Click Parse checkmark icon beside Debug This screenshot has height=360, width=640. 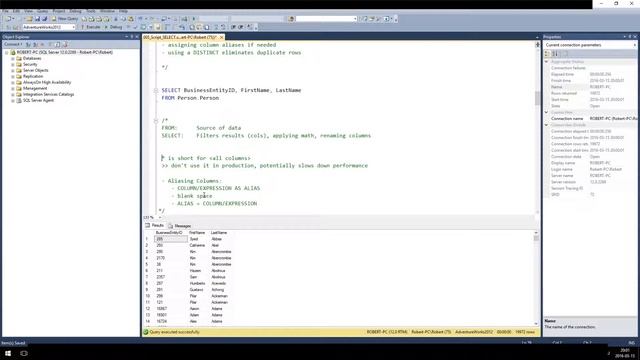point(136,27)
